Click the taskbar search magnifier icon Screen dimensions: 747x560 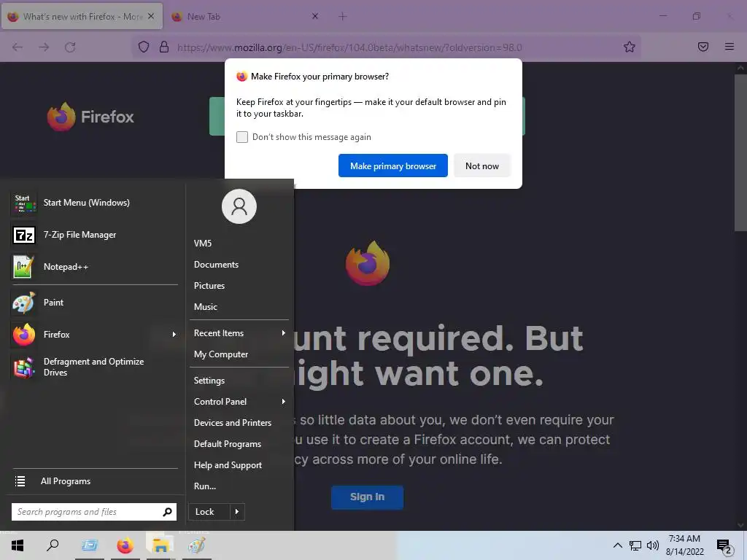[53, 545]
